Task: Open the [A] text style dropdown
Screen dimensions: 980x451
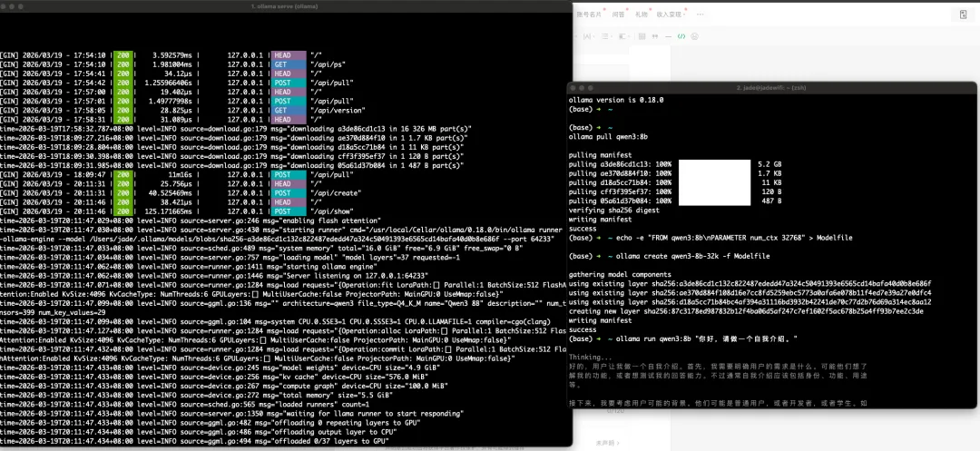Action: click(588, 36)
